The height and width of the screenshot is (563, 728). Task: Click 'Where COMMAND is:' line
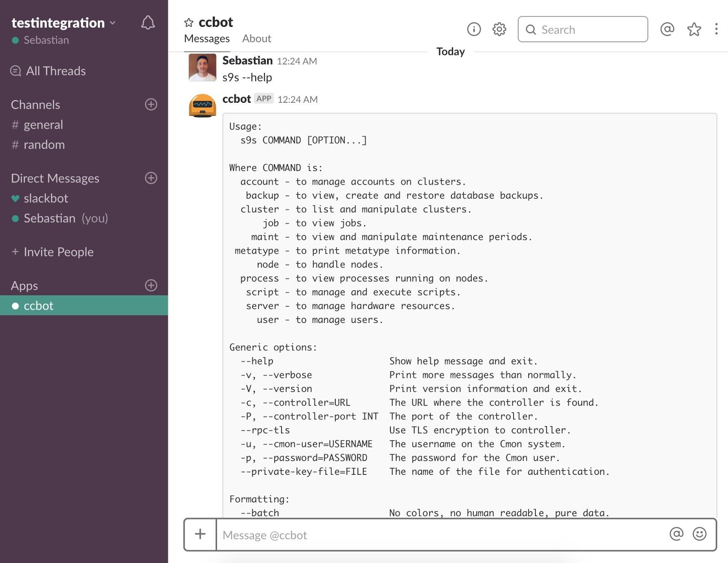pos(276,168)
